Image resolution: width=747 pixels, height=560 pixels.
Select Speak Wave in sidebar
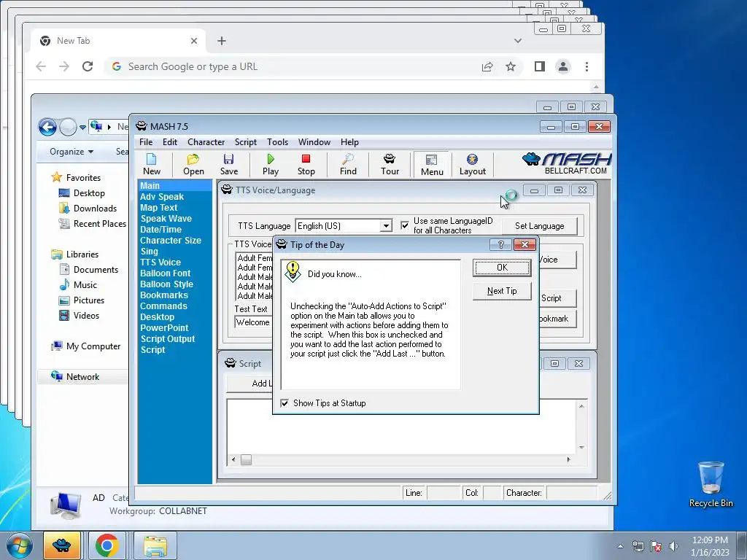(166, 219)
